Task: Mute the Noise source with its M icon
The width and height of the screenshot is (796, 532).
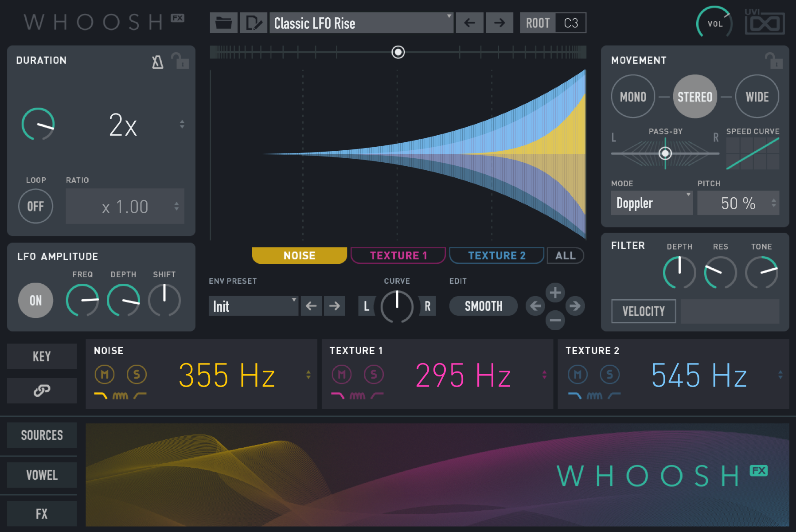Action: pyautogui.click(x=104, y=374)
